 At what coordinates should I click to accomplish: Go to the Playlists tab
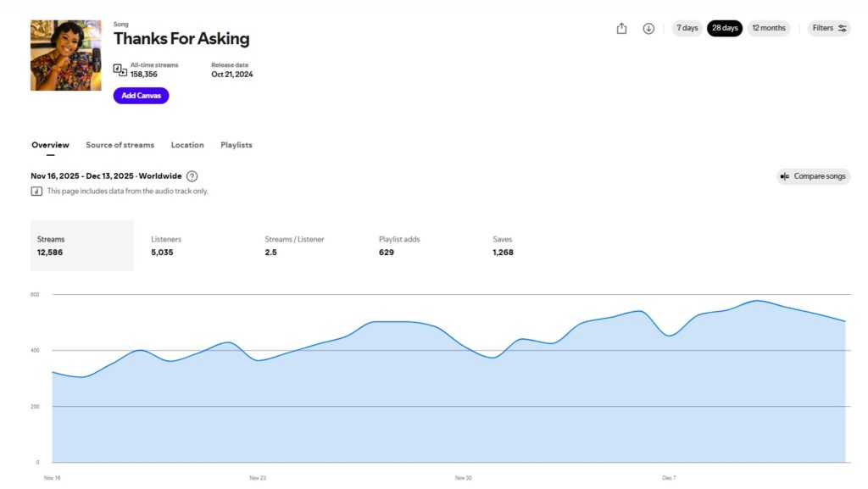(236, 145)
